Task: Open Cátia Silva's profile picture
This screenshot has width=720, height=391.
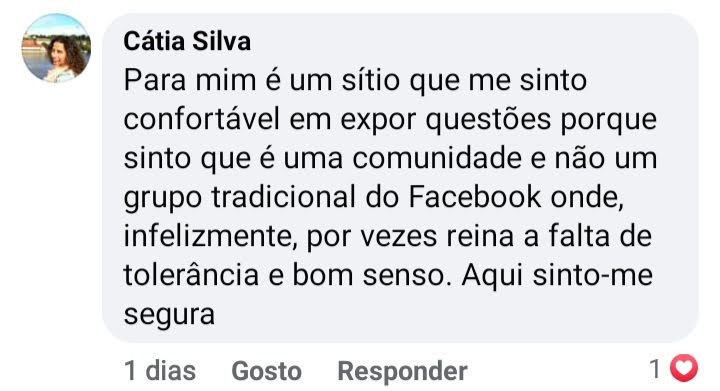Action: (x=56, y=48)
